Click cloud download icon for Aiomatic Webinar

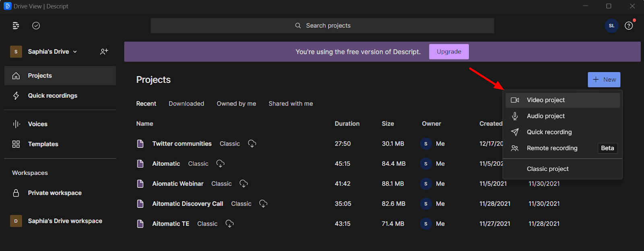click(244, 184)
